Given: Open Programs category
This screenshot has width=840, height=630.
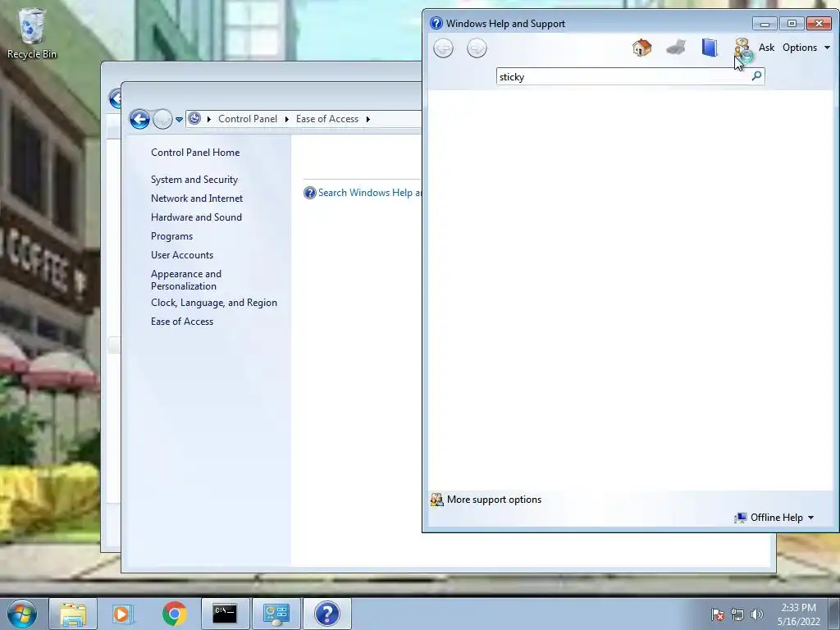Looking at the screenshot, I should [171, 236].
